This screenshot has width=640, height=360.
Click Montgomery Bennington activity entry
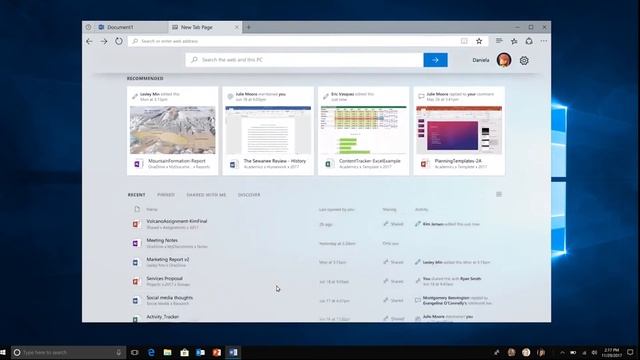(x=453, y=300)
